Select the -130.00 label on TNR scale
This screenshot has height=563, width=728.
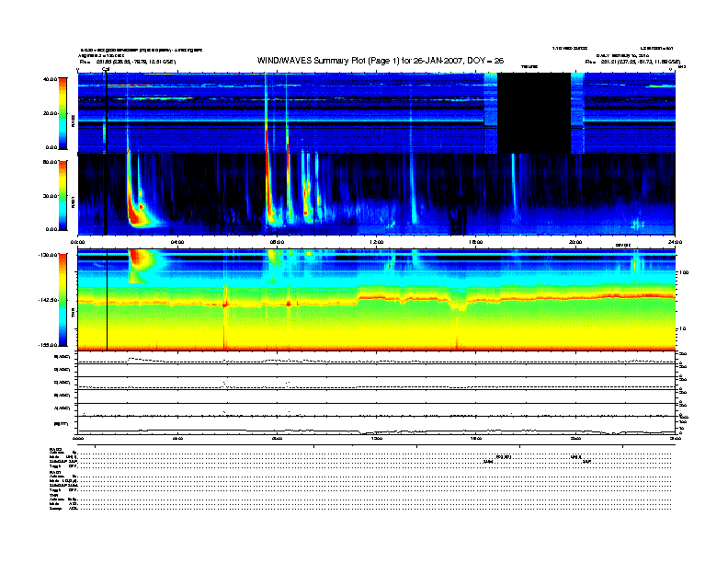pos(49,255)
